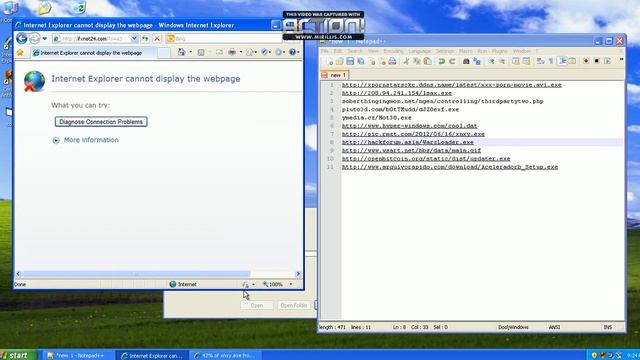640x360 pixels.
Task: Open the zoom level dropdown arrow in IE
Action: (291, 284)
